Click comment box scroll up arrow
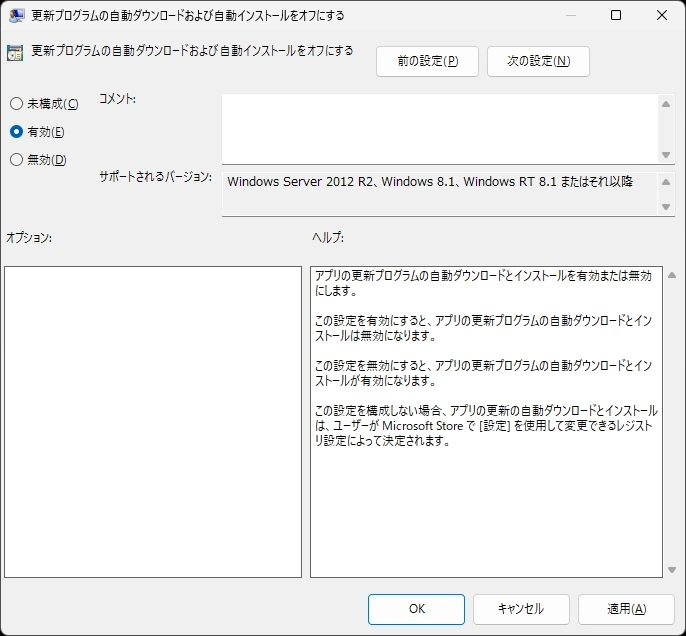686x636 pixels. pyautogui.click(x=666, y=104)
